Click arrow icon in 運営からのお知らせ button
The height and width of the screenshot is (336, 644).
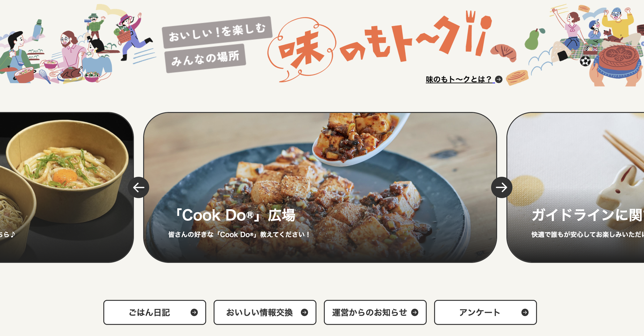pos(415,312)
